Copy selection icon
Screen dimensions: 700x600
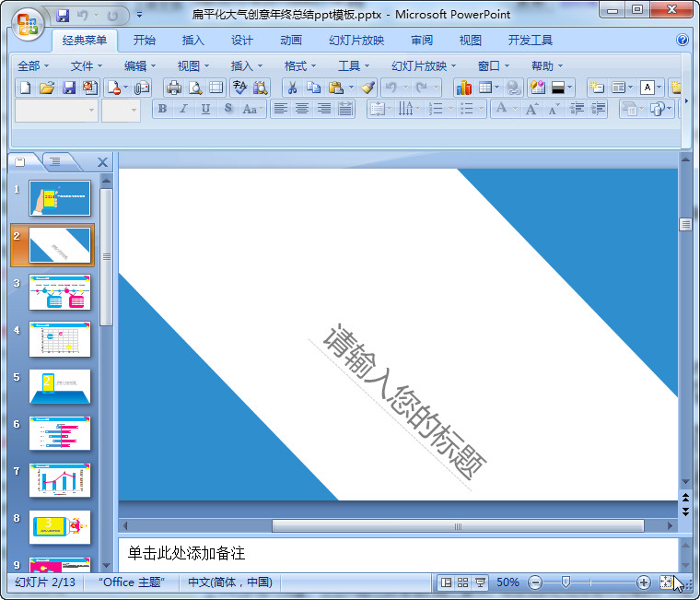(314, 88)
